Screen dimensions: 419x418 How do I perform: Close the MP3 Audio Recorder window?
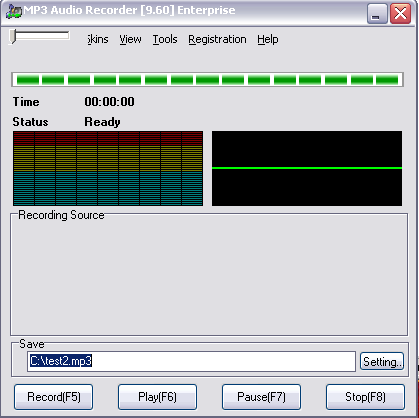400,14
